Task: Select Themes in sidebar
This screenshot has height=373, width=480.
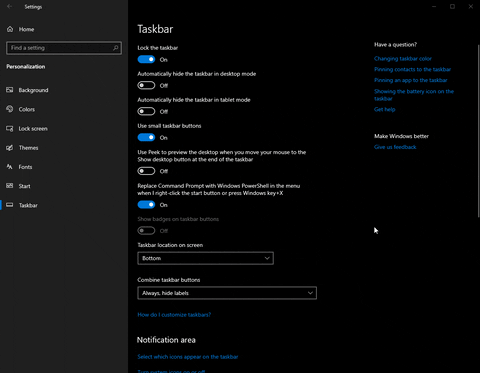Action: 28,148
